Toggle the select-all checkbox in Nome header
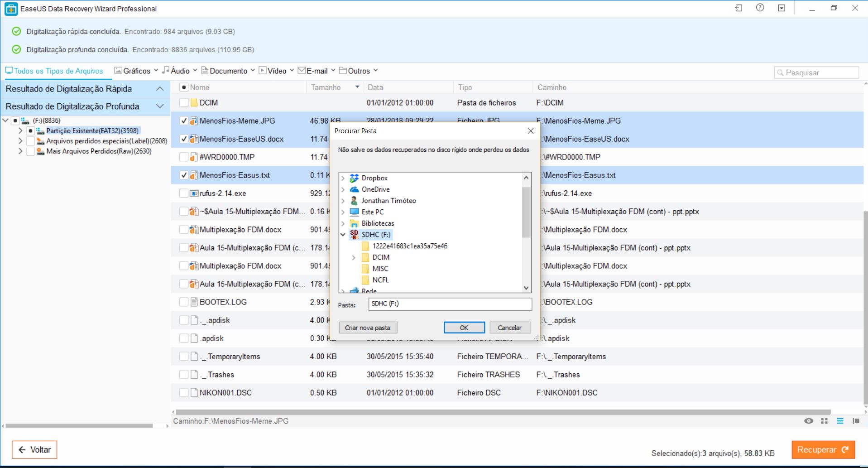This screenshot has width=868, height=468. pyautogui.click(x=184, y=87)
